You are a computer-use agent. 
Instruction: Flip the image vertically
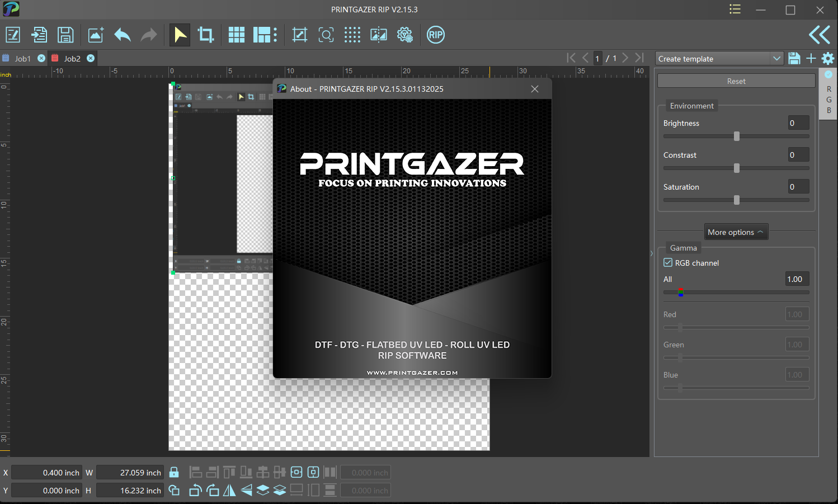(246, 491)
